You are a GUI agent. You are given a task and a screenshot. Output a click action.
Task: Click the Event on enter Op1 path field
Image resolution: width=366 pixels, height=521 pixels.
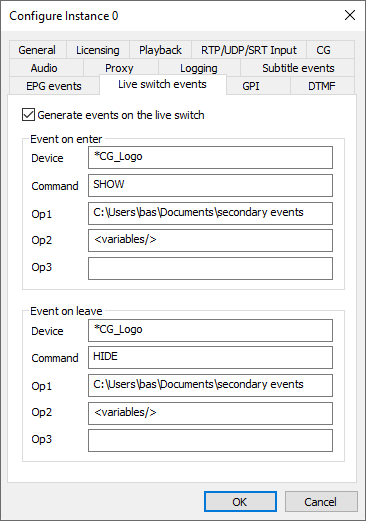click(210, 213)
